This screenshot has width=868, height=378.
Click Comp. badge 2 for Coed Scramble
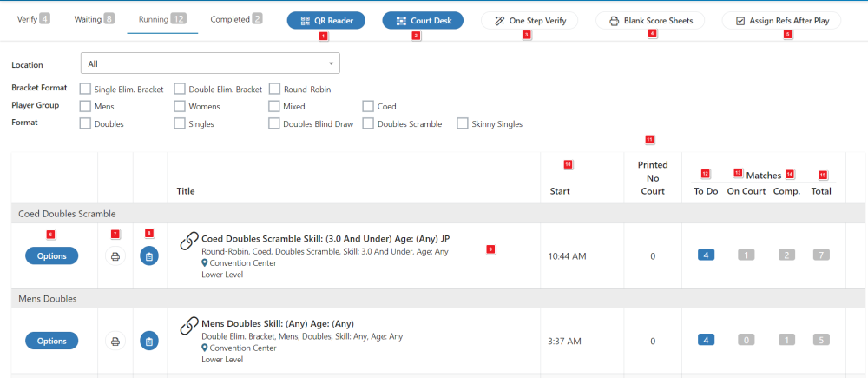786,255
